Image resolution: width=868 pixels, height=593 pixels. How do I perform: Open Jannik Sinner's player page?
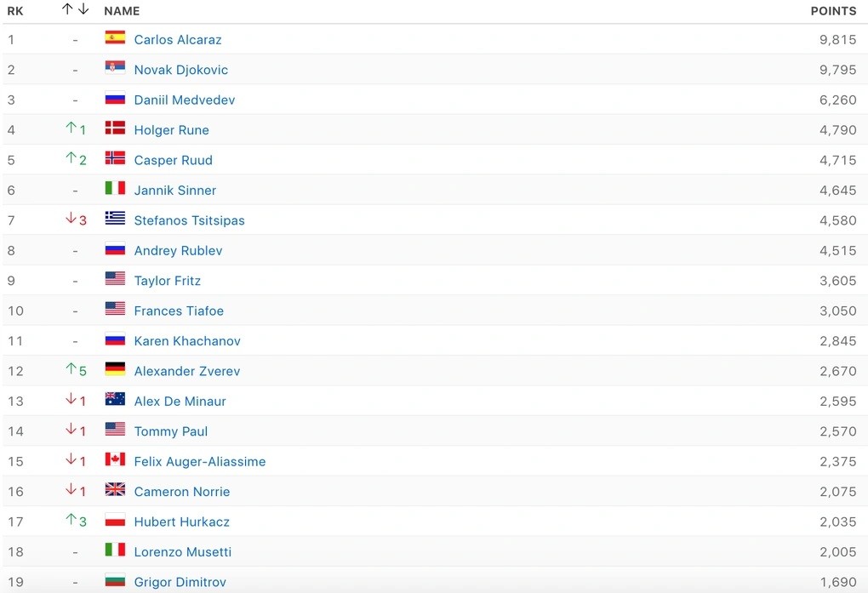click(175, 190)
